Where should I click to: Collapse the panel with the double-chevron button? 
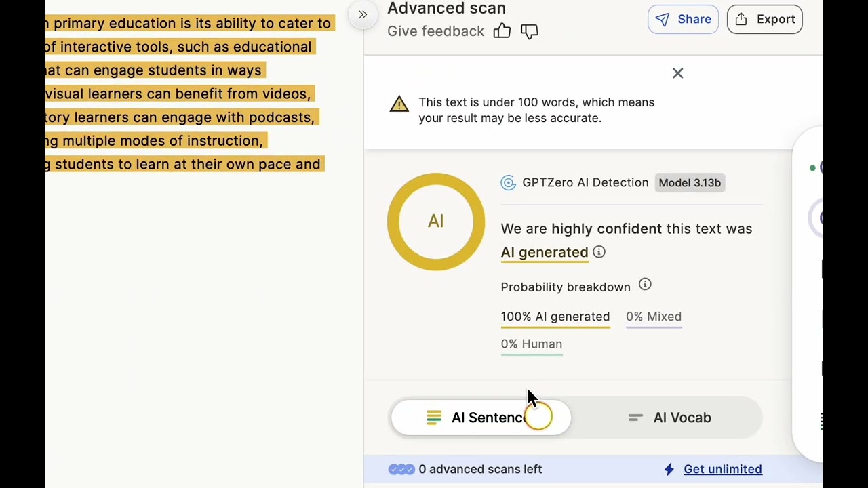coord(363,14)
